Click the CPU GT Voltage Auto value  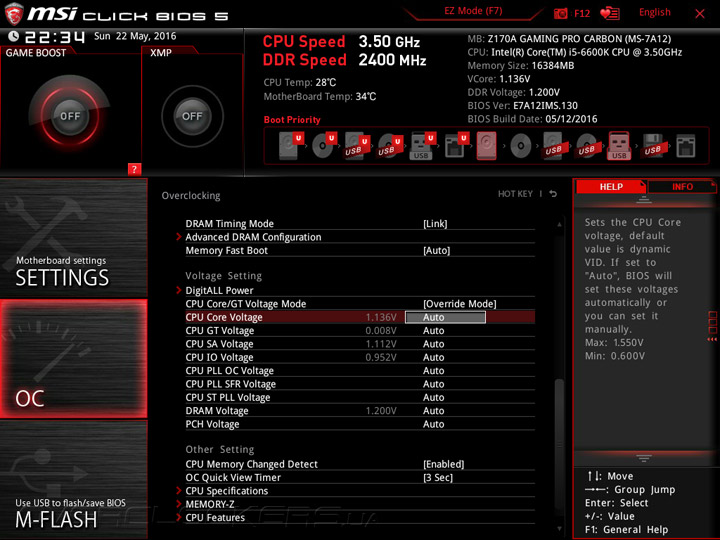click(x=433, y=331)
